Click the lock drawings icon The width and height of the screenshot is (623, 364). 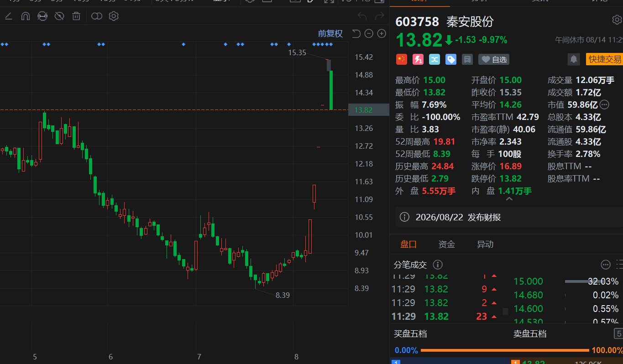tap(42, 17)
